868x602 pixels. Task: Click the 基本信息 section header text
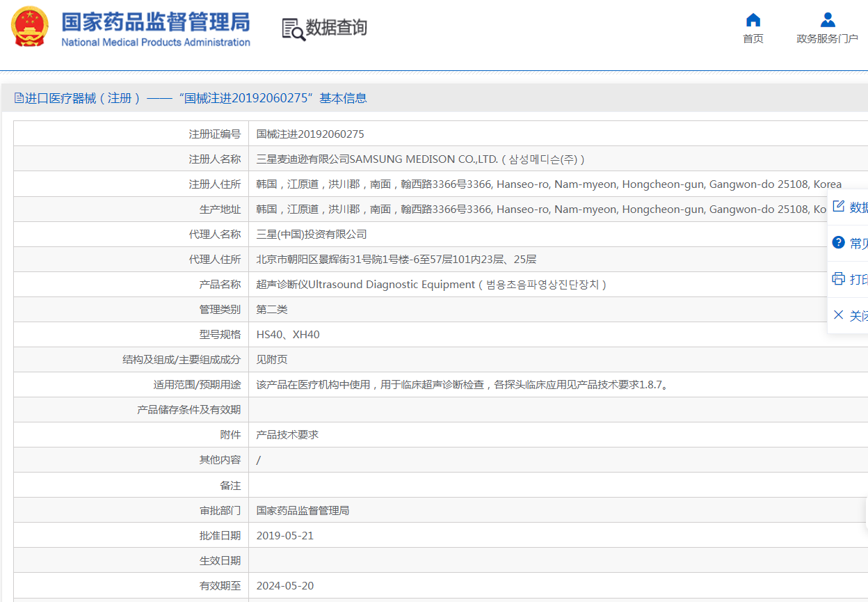pyautogui.click(x=343, y=98)
